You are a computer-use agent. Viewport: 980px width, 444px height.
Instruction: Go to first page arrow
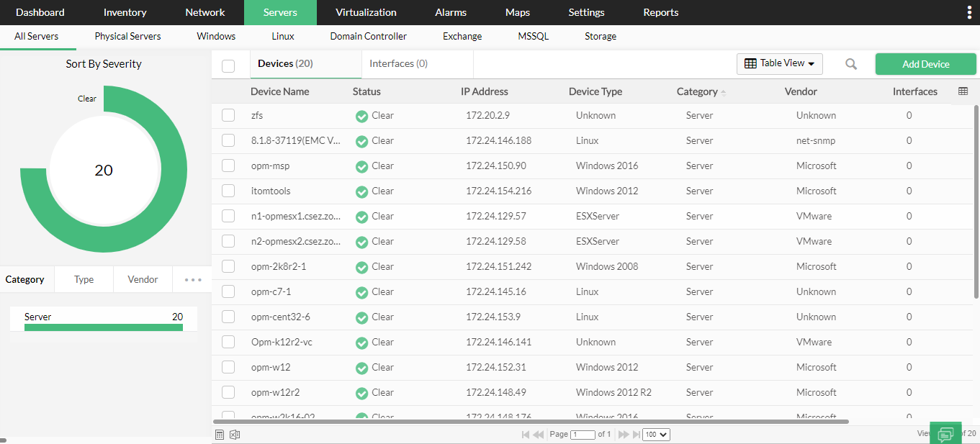526,435
